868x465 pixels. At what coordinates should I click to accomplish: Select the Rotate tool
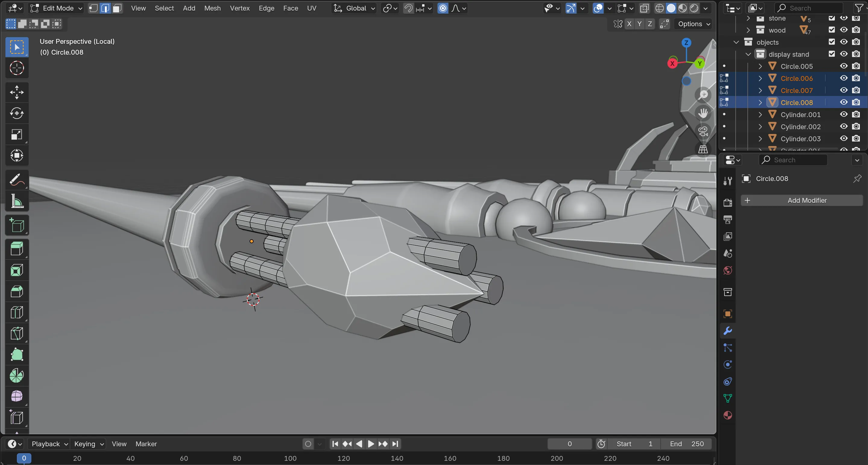point(17,113)
